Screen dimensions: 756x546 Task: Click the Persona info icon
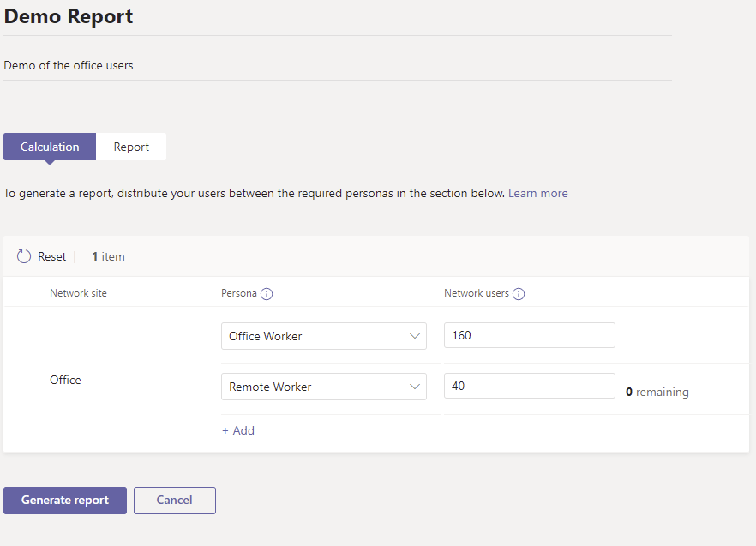tap(267, 294)
